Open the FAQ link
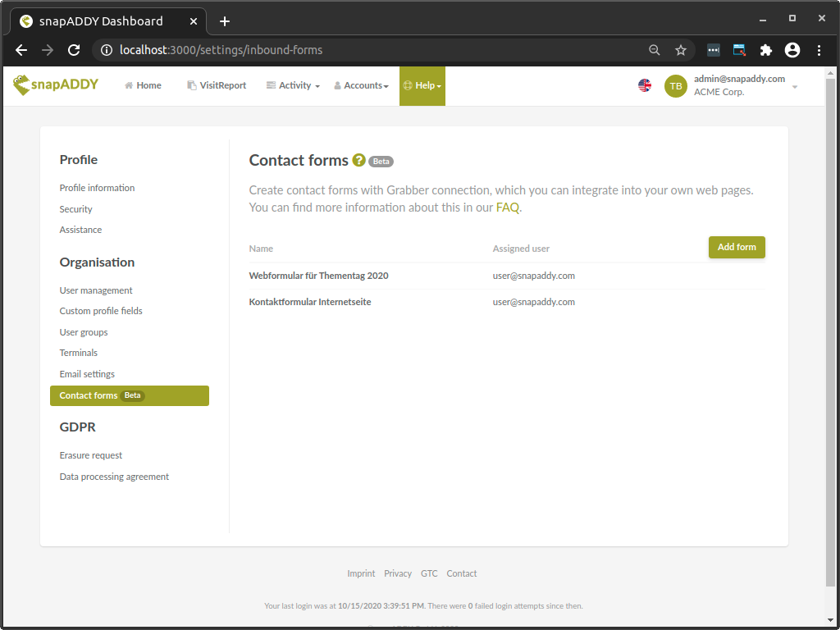The height and width of the screenshot is (630, 840). pos(508,207)
